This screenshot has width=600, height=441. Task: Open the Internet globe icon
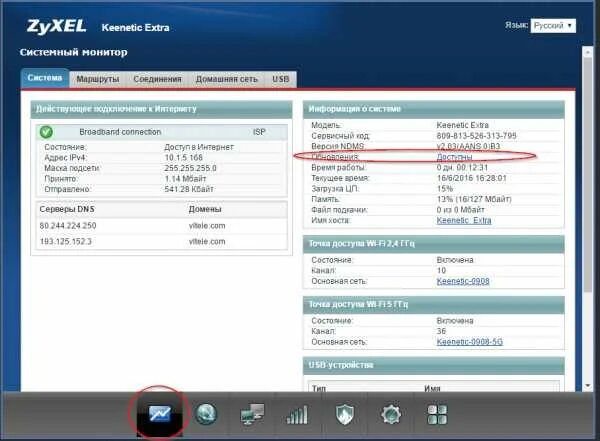click(206, 414)
